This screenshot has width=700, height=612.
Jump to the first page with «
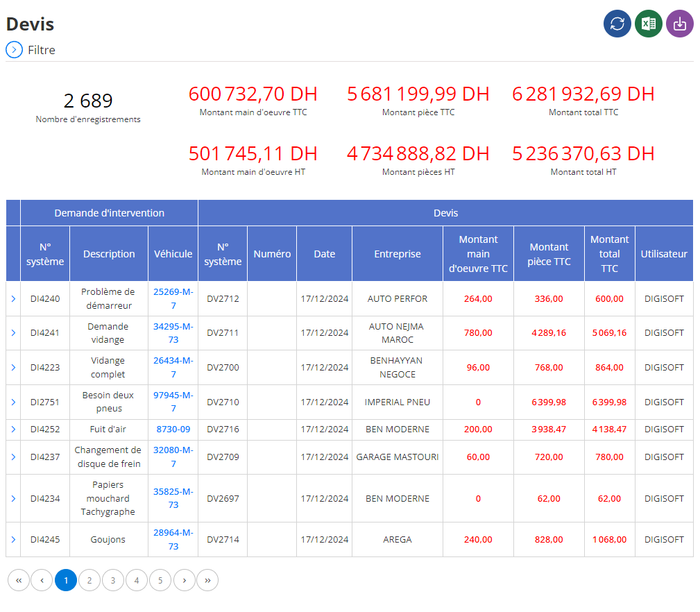19,580
